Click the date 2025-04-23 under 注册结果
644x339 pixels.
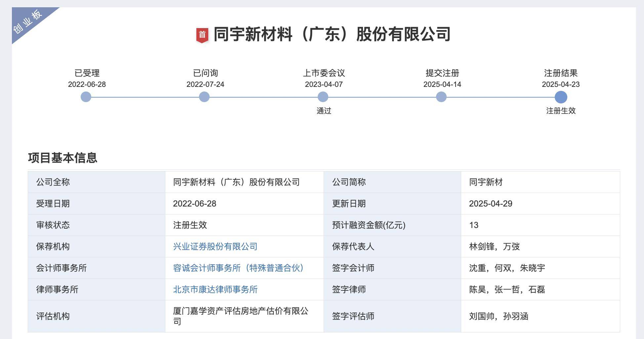coord(561,85)
